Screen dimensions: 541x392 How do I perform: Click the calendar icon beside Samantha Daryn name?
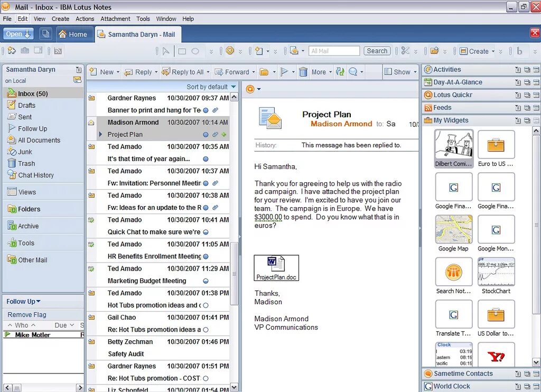click(x=79, y=69)
